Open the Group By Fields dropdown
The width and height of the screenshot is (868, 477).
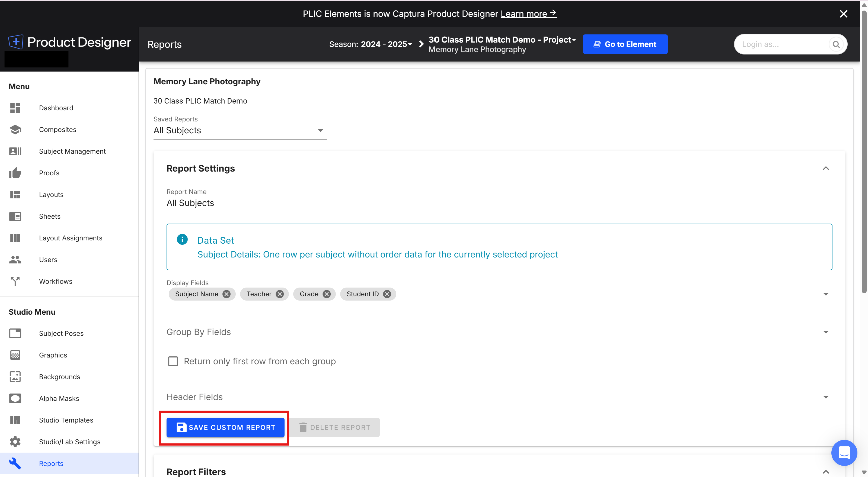point(499,332)
